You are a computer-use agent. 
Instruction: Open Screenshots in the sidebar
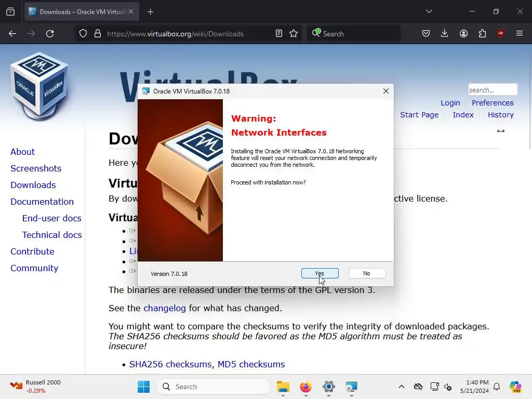[x=36, y=168]
